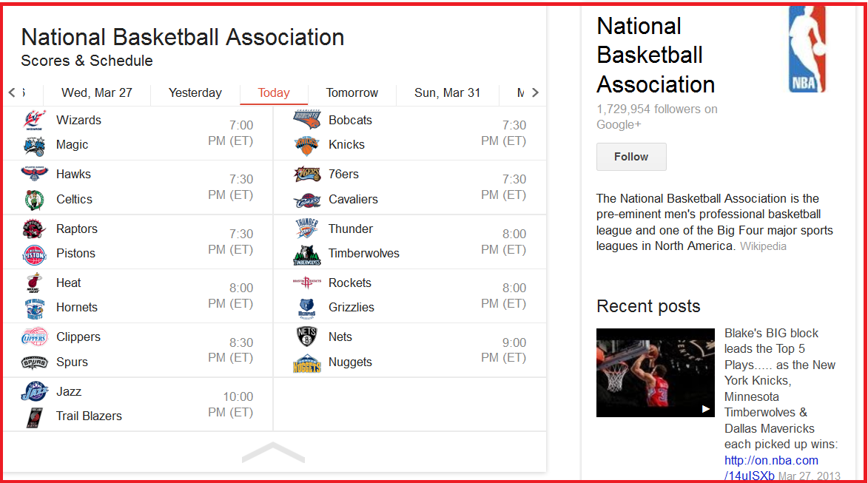Viewport: 868px width, 483px height.
Task: Select the Nets shield logo
Action: [x=306, y=337]
